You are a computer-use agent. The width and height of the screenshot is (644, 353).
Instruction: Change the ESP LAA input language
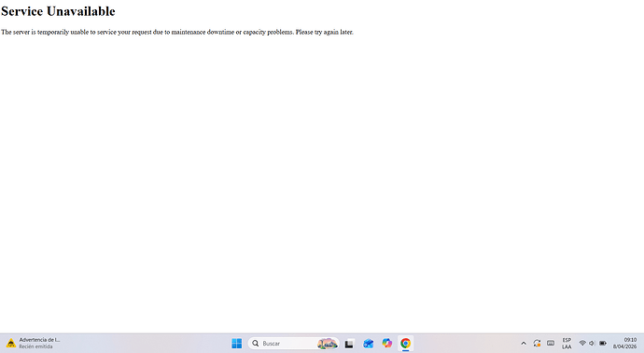pyautogui.click(x=567, y=343)
